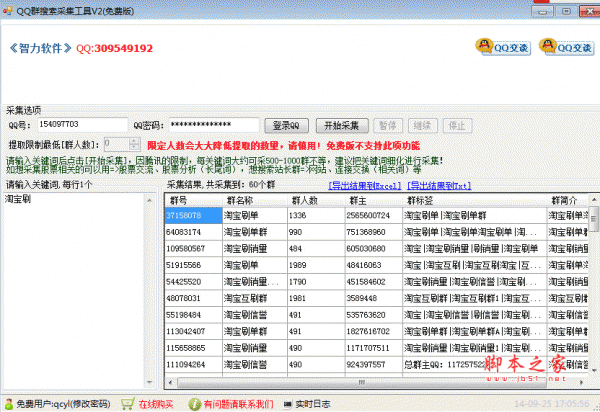Click results horizontal scrollbar thumb
This screenshot has height=412, width=600.
point(362,382)
